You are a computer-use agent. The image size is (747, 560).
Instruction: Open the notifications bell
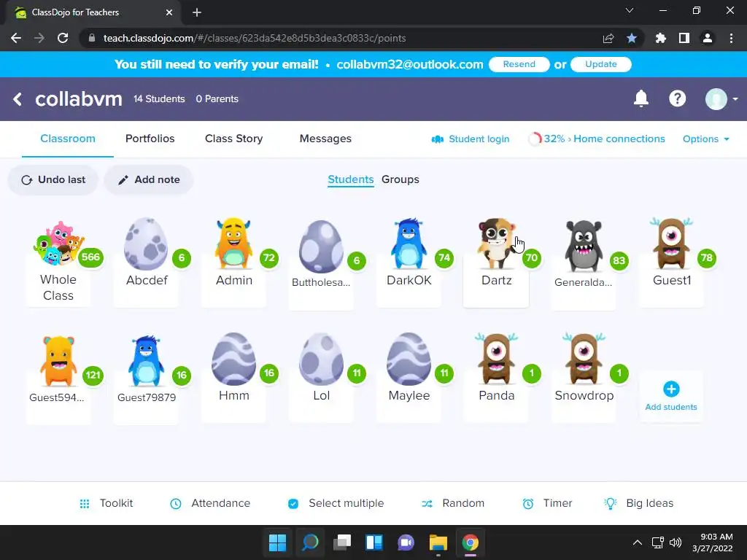coord(640,98)
